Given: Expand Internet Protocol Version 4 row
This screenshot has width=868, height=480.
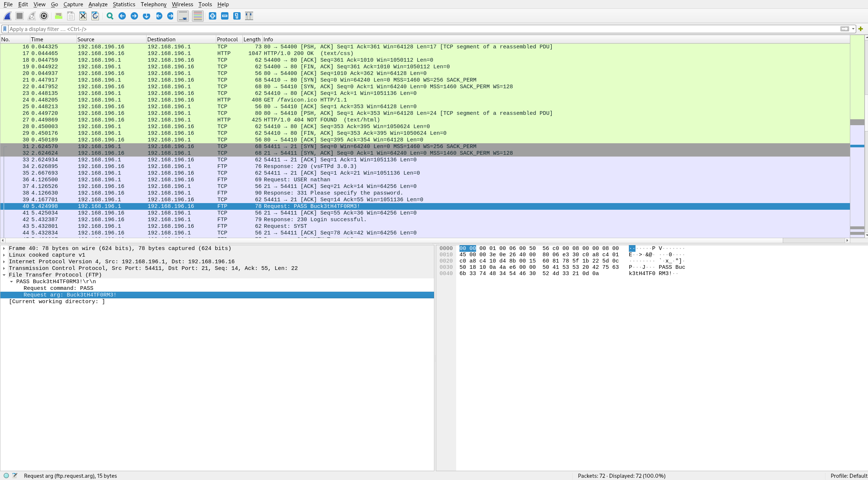Looking at the screenshot, I should pyautogui.click(x=4, y=262).
